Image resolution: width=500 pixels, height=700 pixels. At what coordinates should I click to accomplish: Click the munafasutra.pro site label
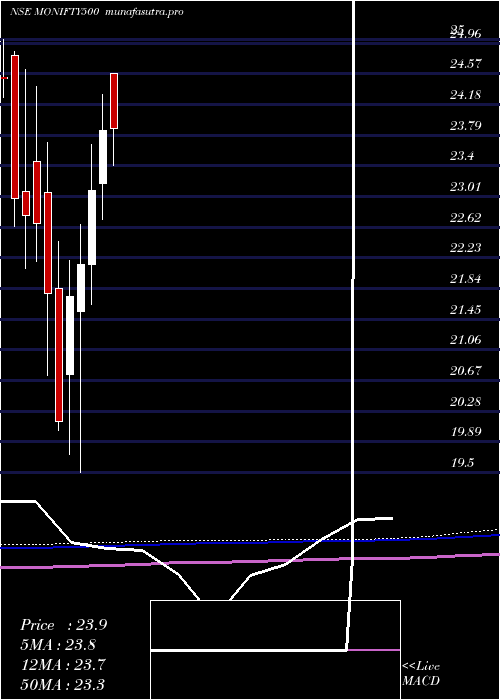click(x=146, y=12)
